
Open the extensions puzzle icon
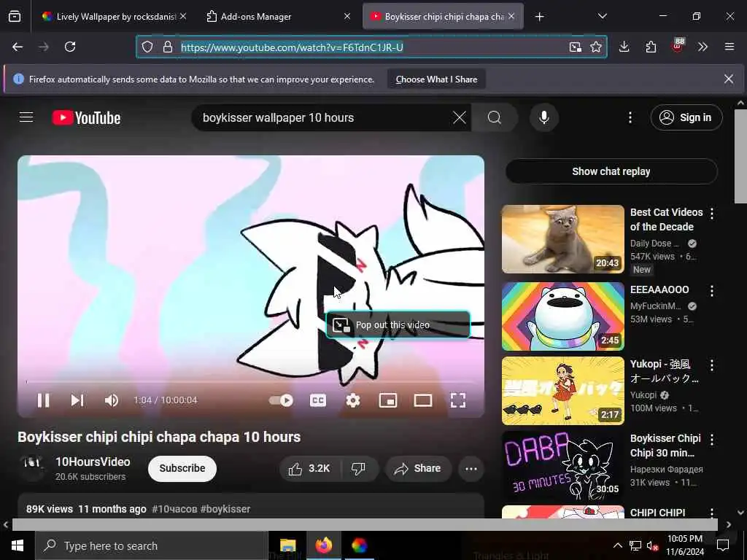click(651, 47)
